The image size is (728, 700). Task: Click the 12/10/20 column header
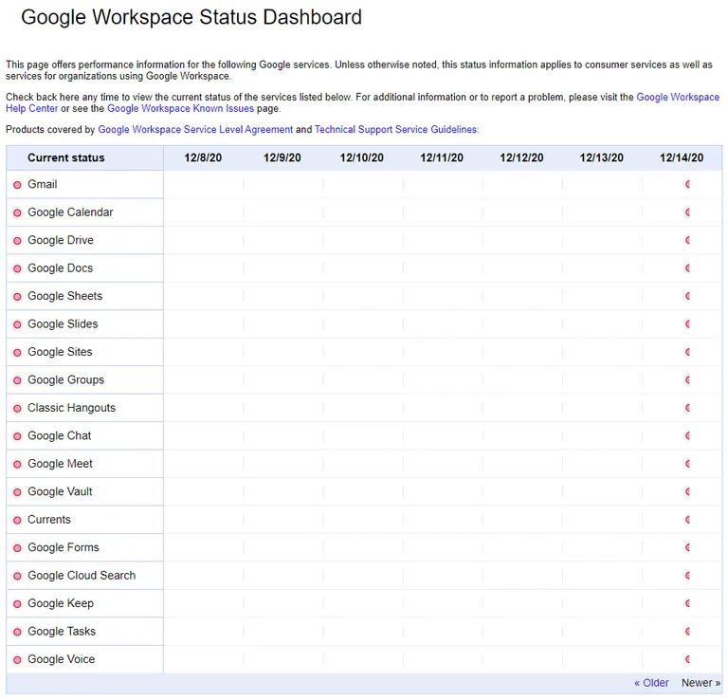click(362, 158)
